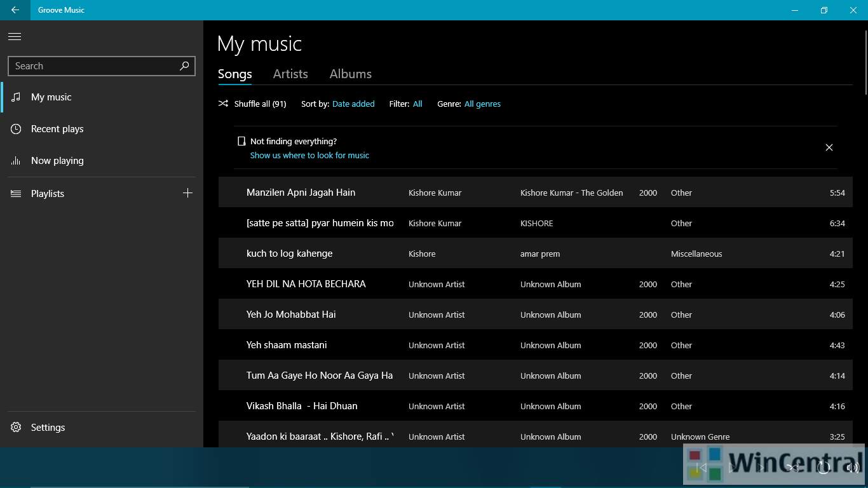Click the Shuffle all crossed-arrows icon
Image resolution: width=868 pixels, height=488 pixels.
(224, 104)
